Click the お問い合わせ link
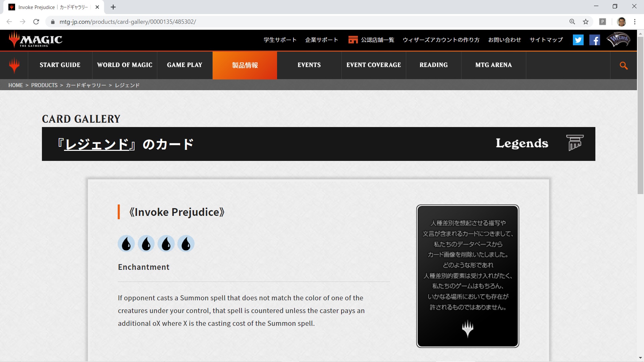Viewport: 644px width, 362px height. 504,40
